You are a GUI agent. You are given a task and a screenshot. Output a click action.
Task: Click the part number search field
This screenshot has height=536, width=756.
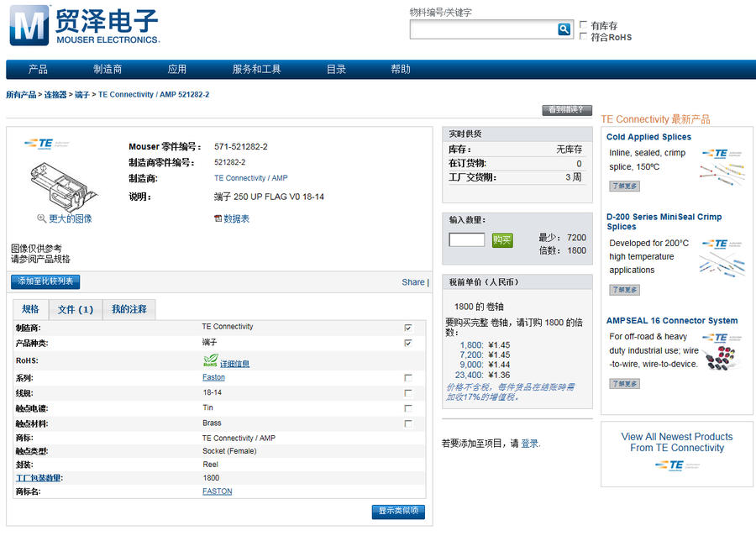pyautogui.click(x=483, y=30)
